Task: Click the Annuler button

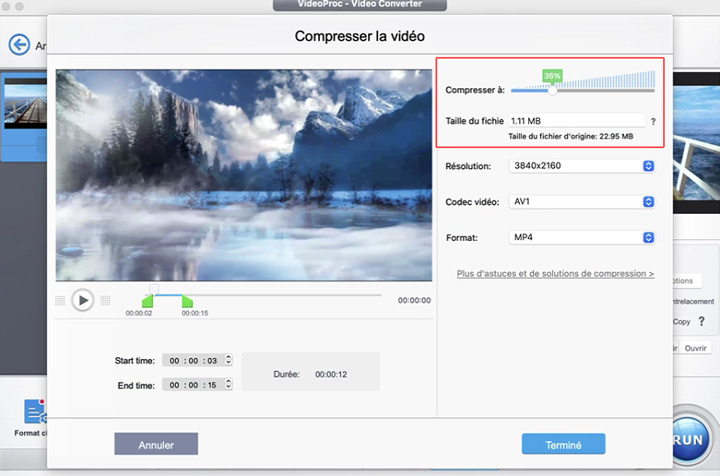Action: [156, 444]
